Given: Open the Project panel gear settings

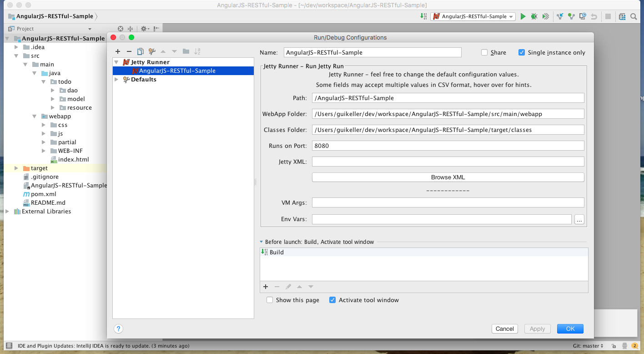Looking at the screenshot, I should (x=144, y=29).
